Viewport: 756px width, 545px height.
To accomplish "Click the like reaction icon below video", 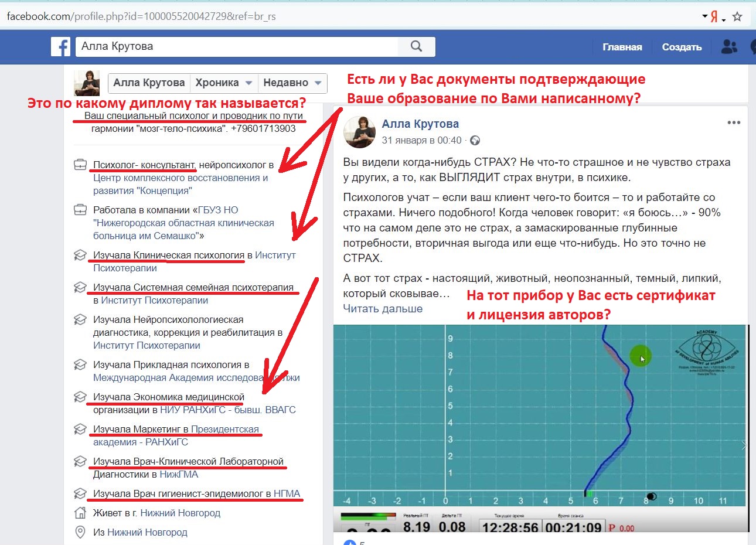I will pyautogui.click(x=349, y=542).
